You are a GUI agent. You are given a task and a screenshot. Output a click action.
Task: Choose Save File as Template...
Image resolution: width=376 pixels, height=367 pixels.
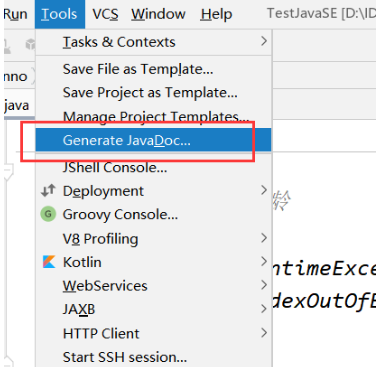tap(153, 69)
